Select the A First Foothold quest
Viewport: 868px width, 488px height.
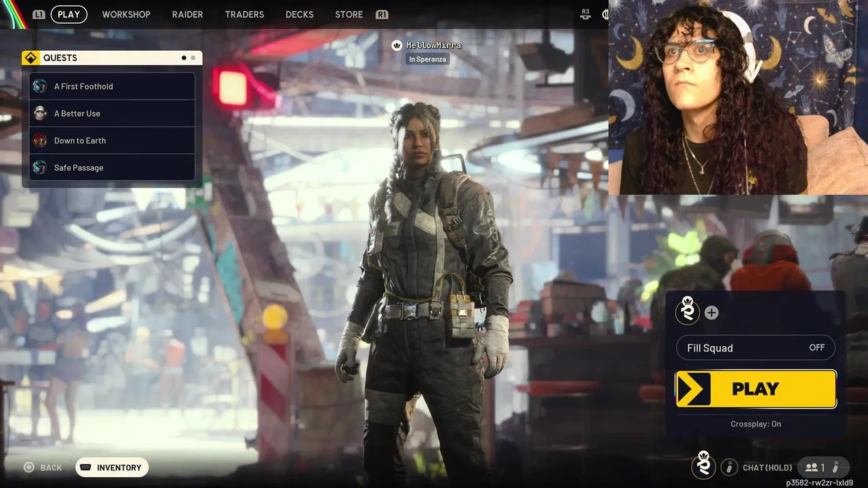coord(112,86)
